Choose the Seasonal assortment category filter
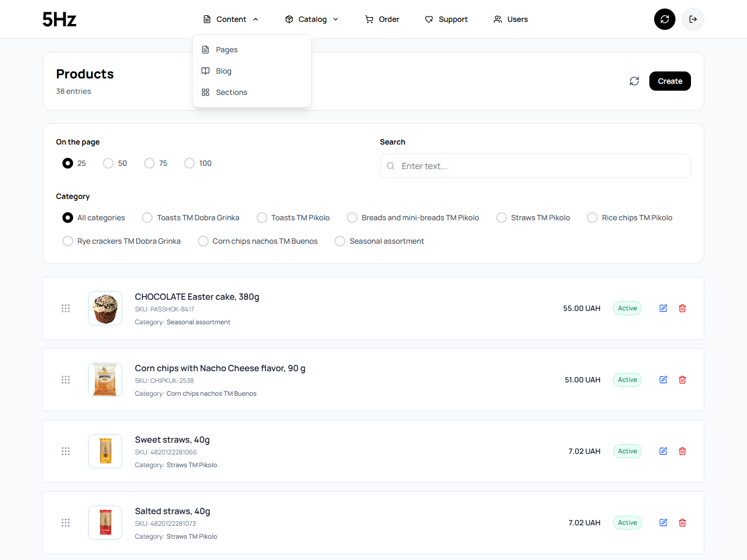Viewport: 747px width, 560px height. click(340, 241)
